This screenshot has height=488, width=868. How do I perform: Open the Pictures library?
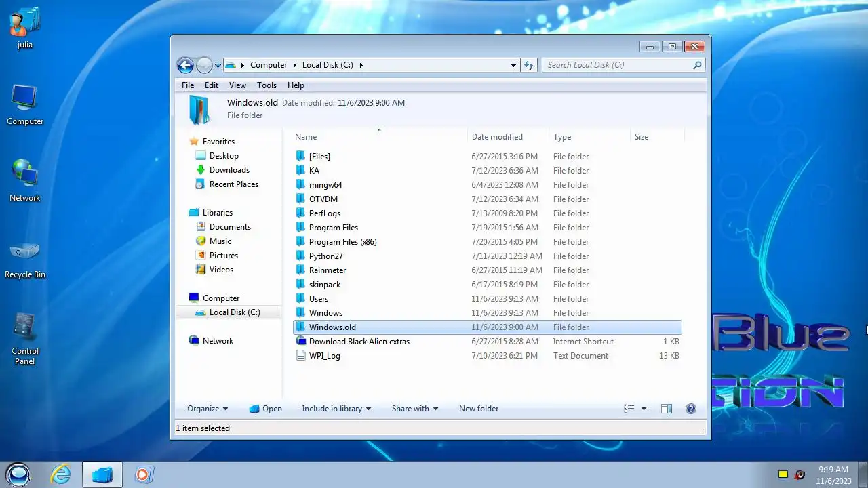[223, 256]
